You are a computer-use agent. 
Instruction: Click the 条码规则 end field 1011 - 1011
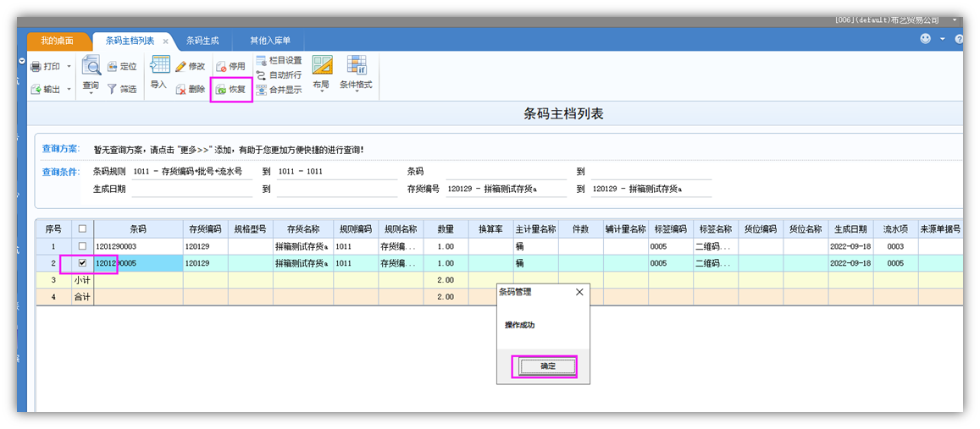[339, 172]
